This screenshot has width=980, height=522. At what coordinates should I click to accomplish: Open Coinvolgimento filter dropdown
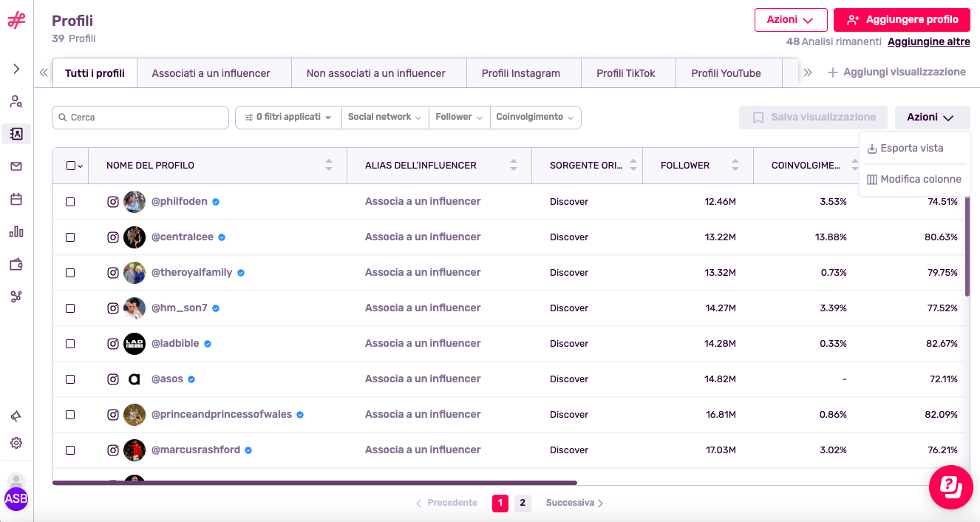click(535, 117)
